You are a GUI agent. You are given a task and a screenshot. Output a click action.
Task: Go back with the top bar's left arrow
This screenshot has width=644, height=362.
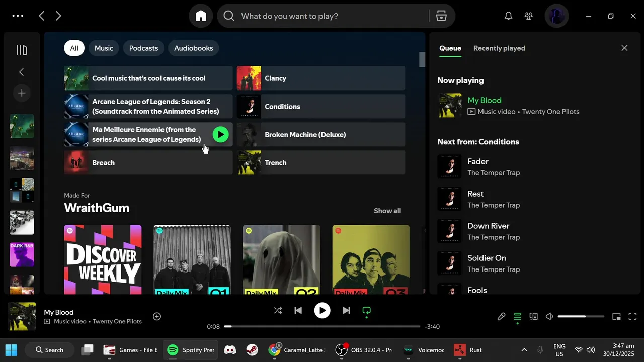(42, 16)
